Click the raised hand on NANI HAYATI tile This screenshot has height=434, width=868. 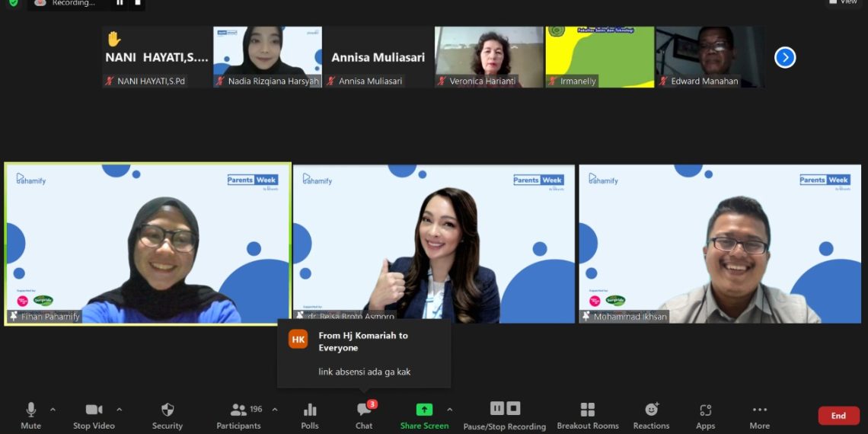pyautogui.click(x=114, y=39)
